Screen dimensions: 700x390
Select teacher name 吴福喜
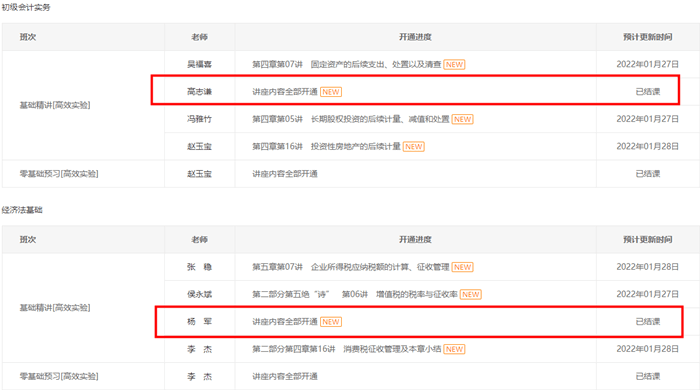pos(200,64)
